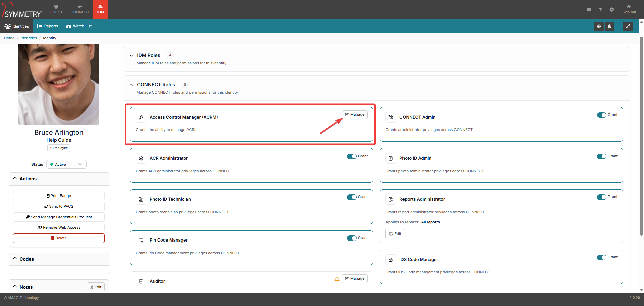Click Manage on Access Control Manager card
This screenshot has width=644, height=306.
pos(355,115)
